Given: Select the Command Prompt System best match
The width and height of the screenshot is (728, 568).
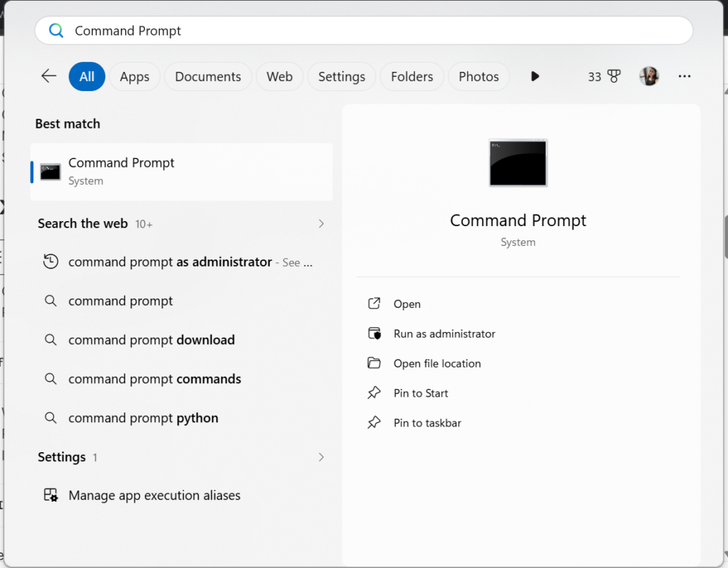Looking at the screenshot, I should (181, 172).
